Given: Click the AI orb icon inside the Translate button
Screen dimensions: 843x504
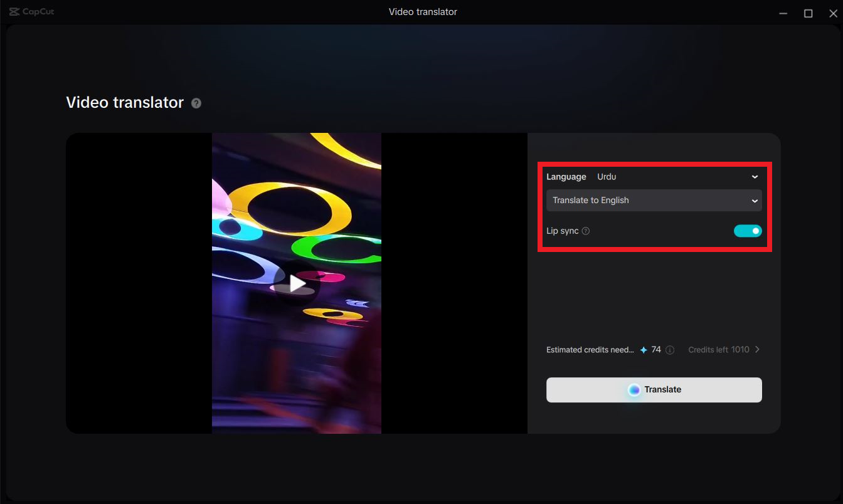Looking at the screenshot, I should [x=635, y=389].
